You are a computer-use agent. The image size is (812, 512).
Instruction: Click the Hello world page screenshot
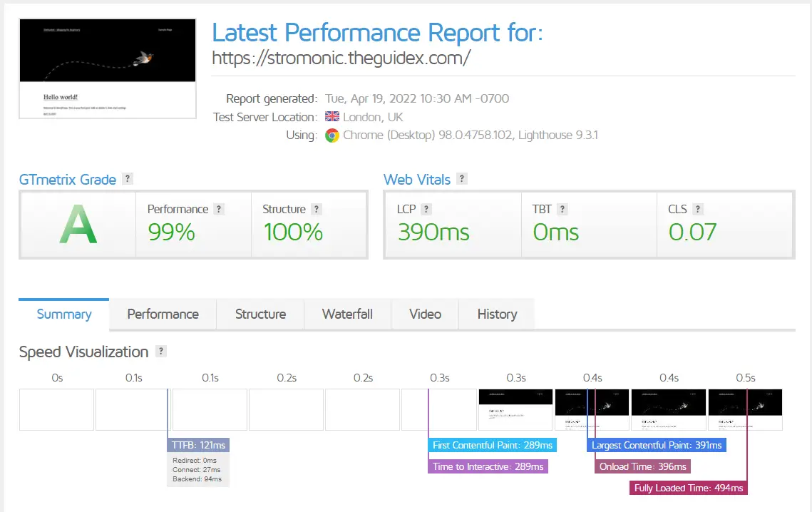click(x=107, y=68)
